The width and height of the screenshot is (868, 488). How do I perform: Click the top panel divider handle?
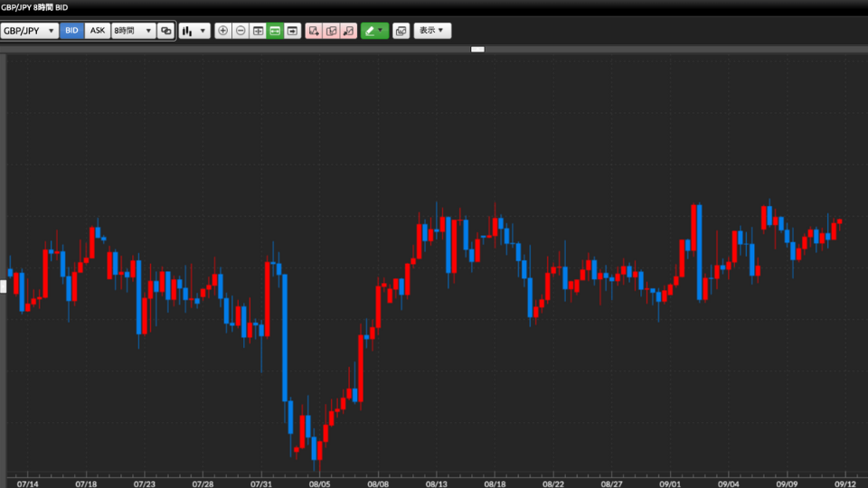click(x=477, y=49)
